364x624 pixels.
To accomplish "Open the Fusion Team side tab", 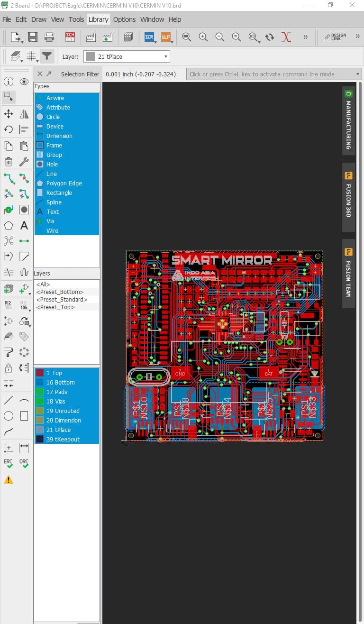I will (348, 274).
